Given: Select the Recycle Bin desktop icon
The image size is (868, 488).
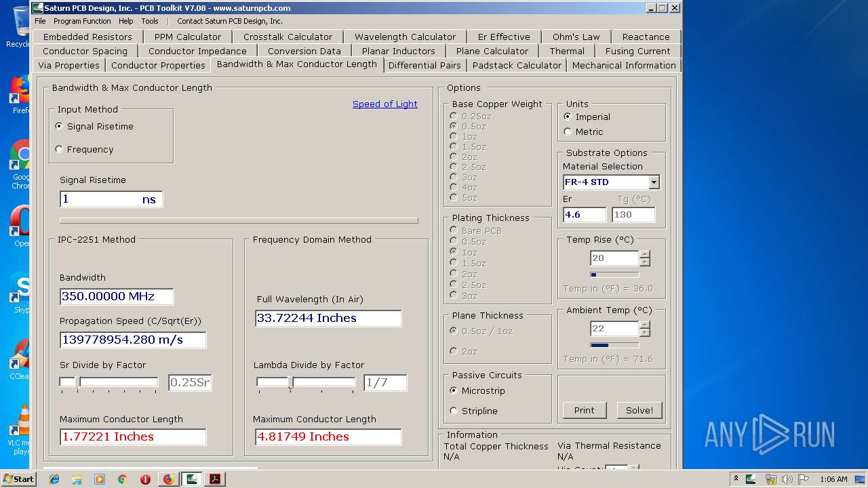Looking at the screenshot, I should (x=18, y=27).
